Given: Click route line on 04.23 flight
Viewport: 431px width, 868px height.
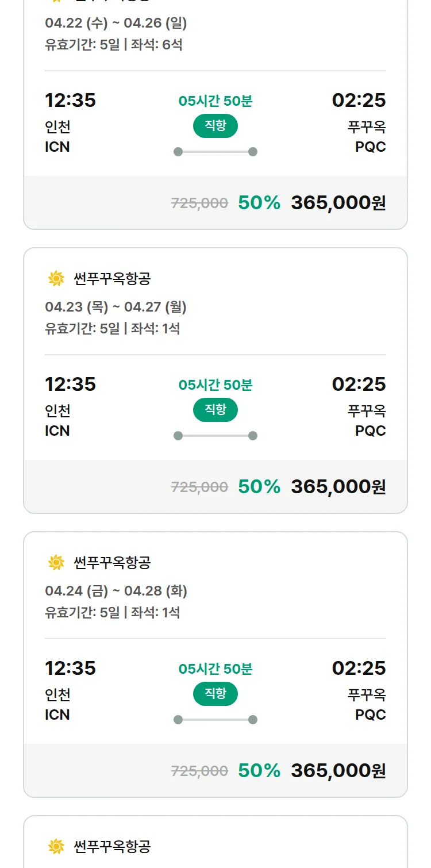Looking at the screenshot, I should [x=215, y=436].
